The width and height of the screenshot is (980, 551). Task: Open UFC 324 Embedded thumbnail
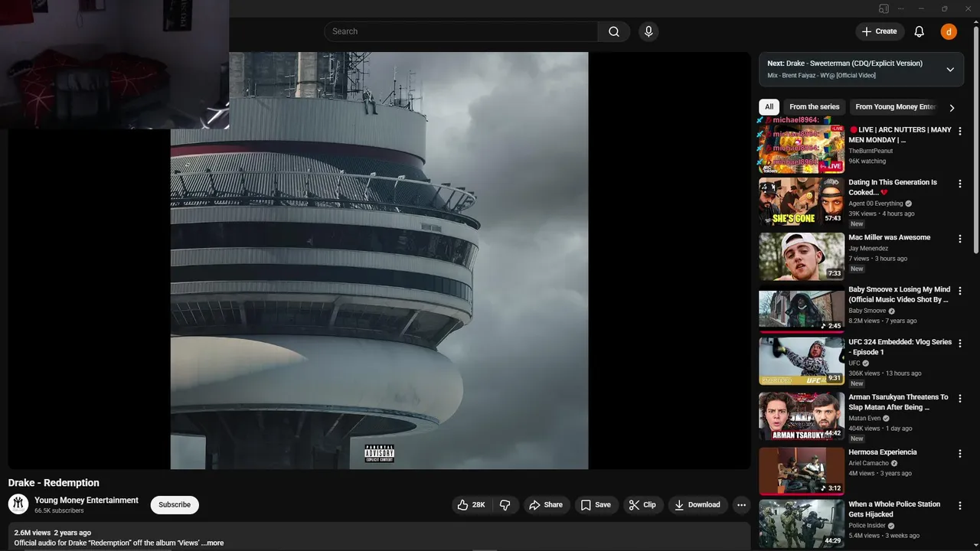[802, 361]
